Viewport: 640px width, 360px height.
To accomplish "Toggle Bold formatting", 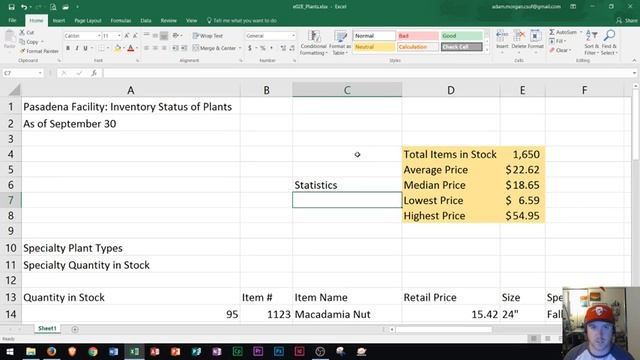I will (68, 49).
